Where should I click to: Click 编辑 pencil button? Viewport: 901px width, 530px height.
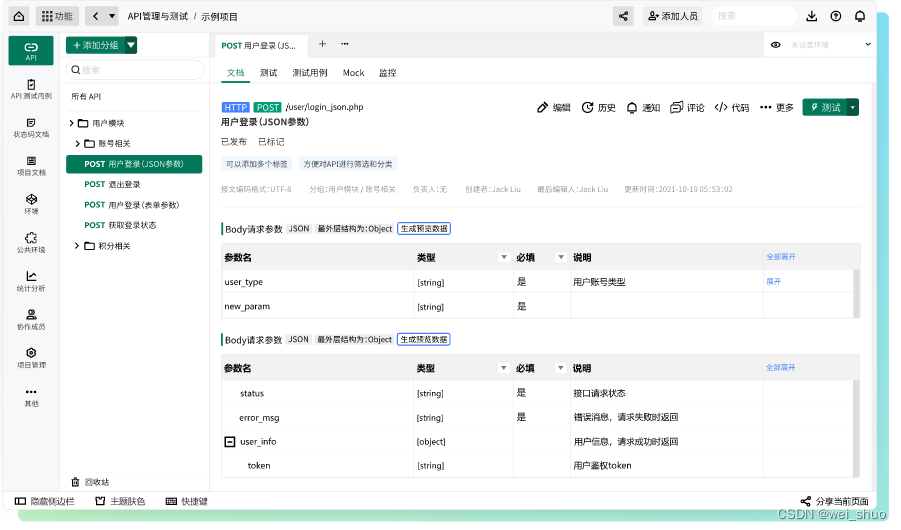pyautogui.click(x=554, y=107)
